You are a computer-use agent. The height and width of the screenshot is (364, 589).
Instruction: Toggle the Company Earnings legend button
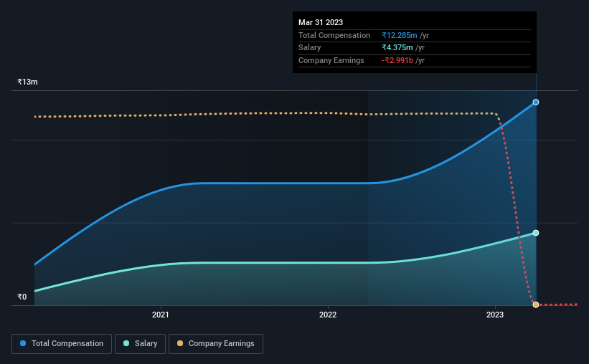(x=216, y=344)
